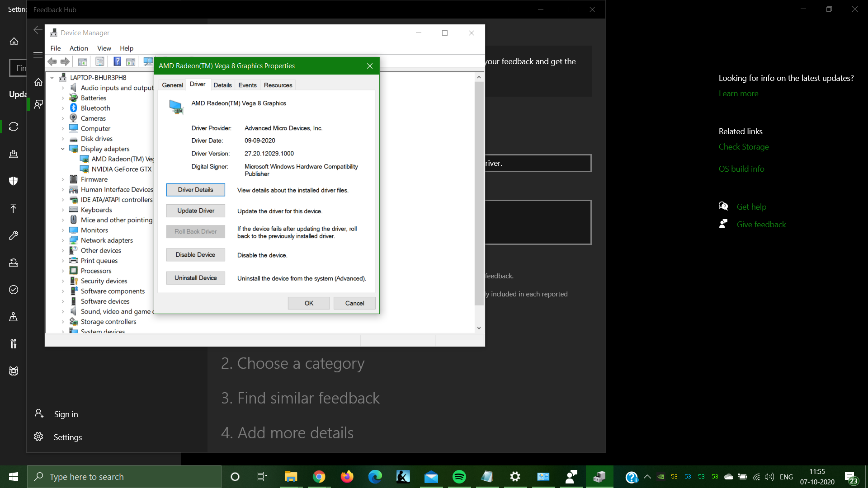Image resolution: width=868 pixels, height=488 pixels.
Task: Click the Windows Security shield icon in sidebar
Action: tap(14, 181)
